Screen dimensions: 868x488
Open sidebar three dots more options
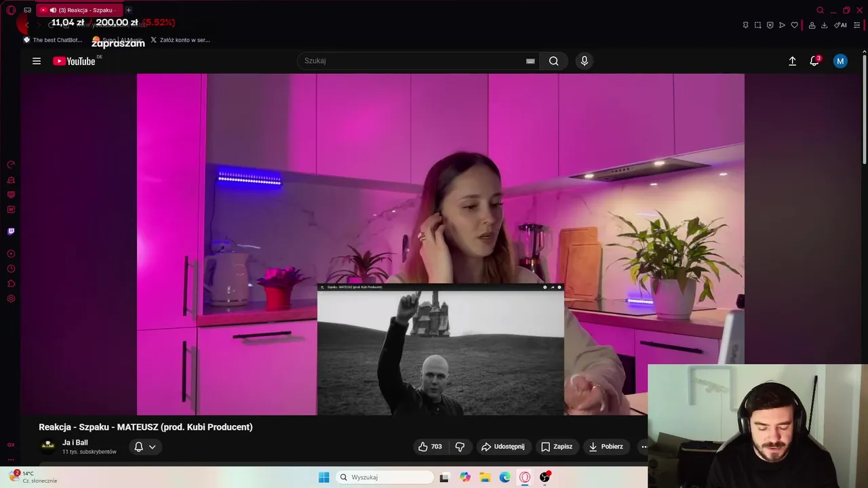tap(11, 460)
